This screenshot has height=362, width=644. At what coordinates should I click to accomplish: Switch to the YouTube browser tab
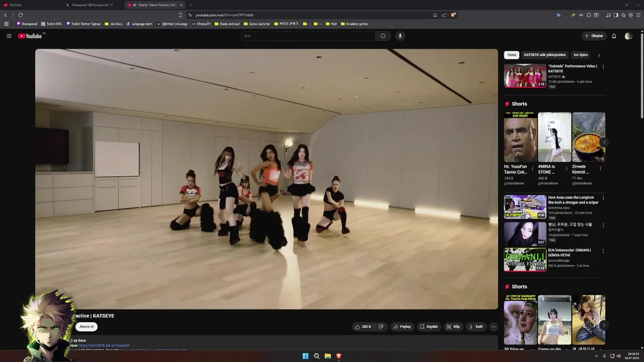[x=31, y=5]
